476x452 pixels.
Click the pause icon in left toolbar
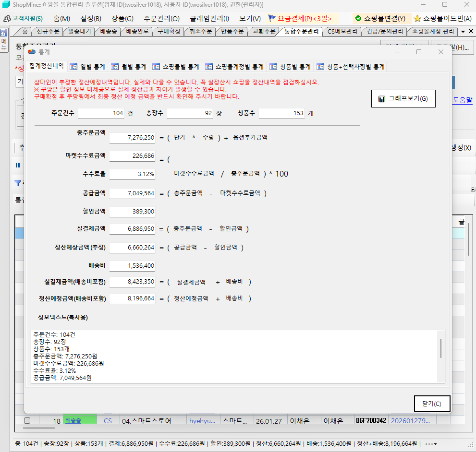click(x=18, y=165)
